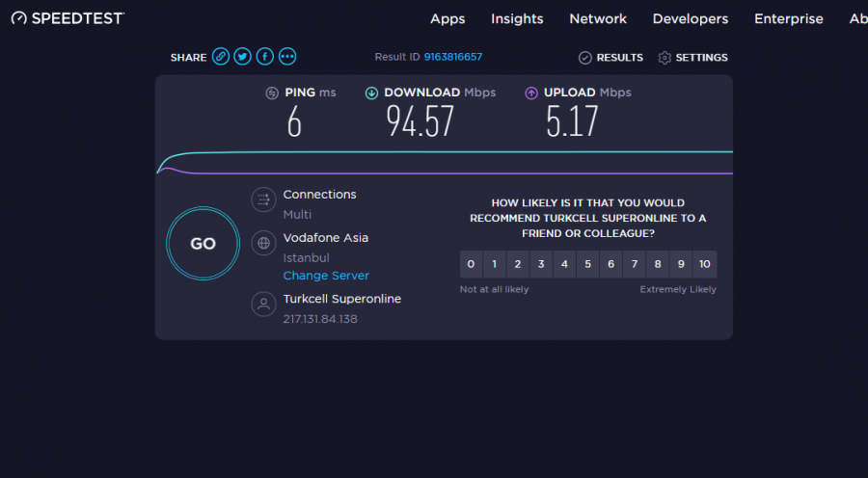
Task: Click the share link icon
Action: pyautogui.click(x=221, y=57)
